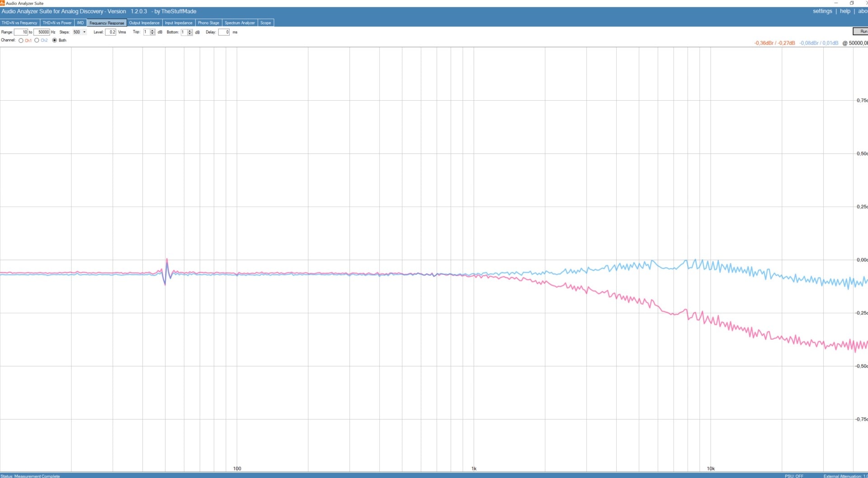
Task: Click the Top dB value field
Action: coord(146,32)
